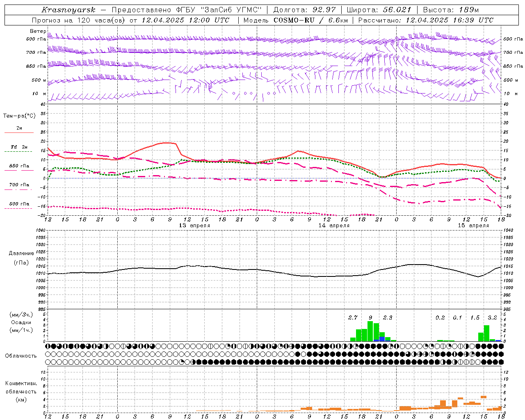The height and width of the screenshot is (420, 525).
Task: Click the "Облачность" cloud cover label
Action: [x=21, y=356]
